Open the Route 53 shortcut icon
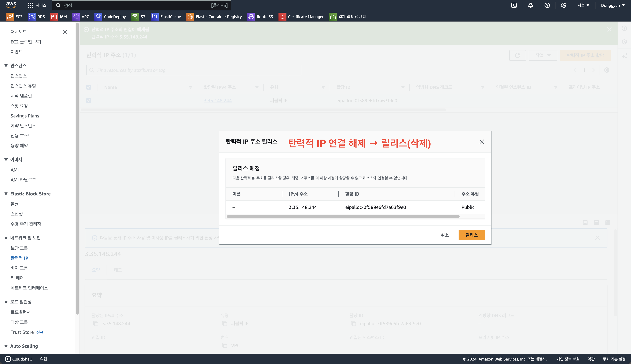 coord(251,16)
